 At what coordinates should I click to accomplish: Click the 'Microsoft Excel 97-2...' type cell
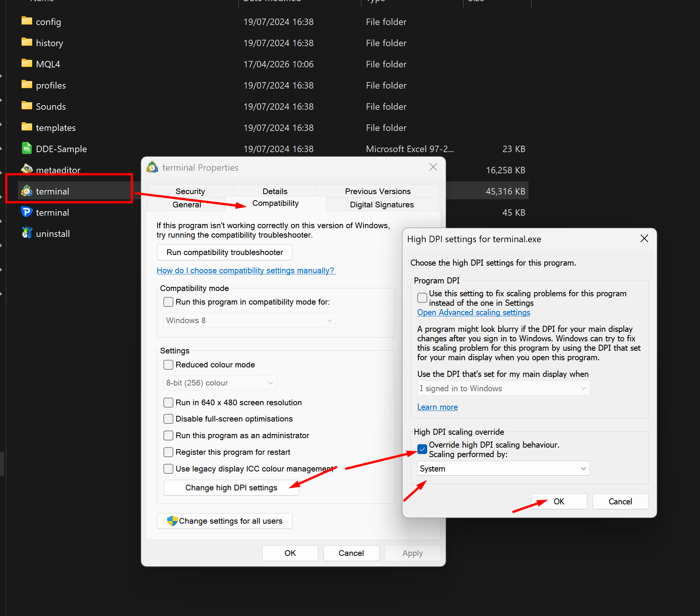pyautogui.click(x=410, y=149)
